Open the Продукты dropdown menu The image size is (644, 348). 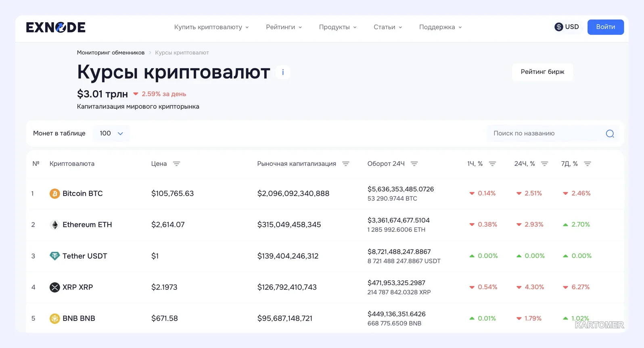(x=338, y=27)
